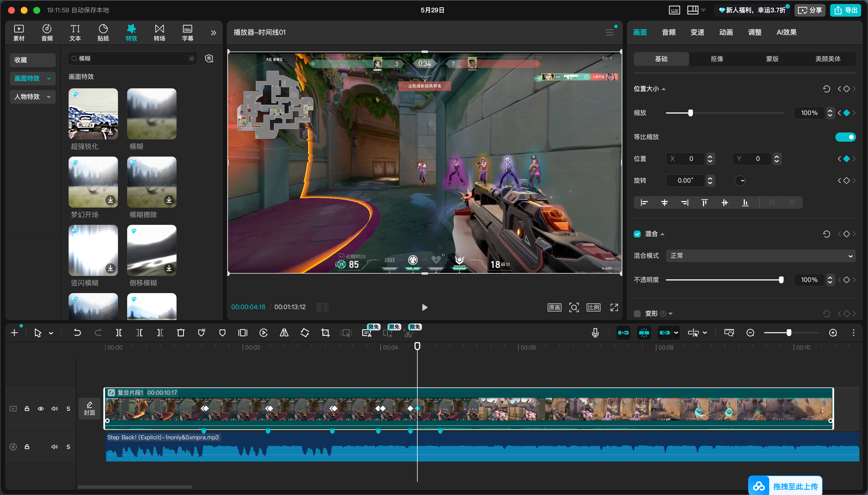Image resolution: width=868 pixels, height=495 pixels.
Task: Adjust the timeline zoom slider
Action: tap(789, 333)
